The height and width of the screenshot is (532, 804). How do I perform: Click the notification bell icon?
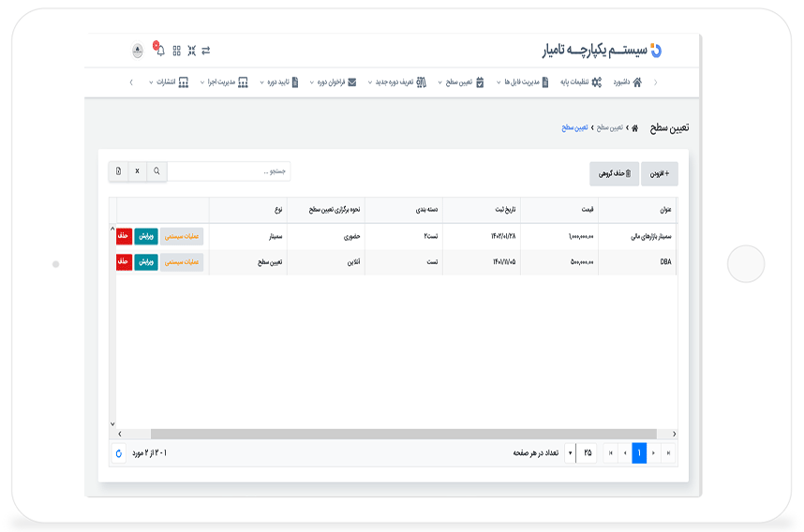click(160, 51)
